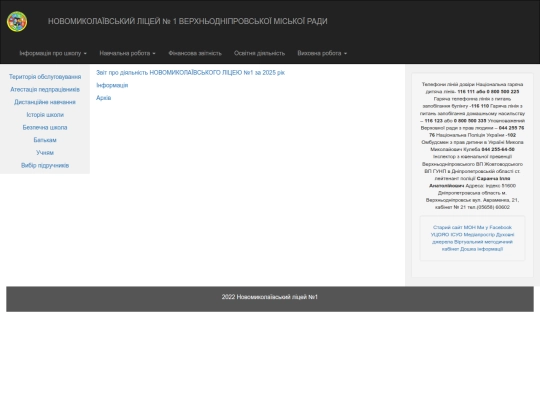540x405 pixels.
Task: Open the Духовні джерела link
Action: [x=505, y=235]
